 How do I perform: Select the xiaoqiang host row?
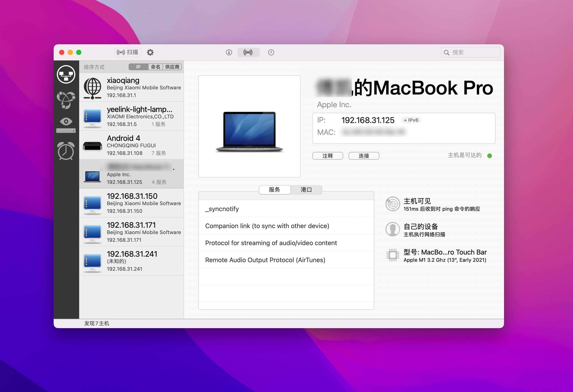pyautogui.click(x=131, y=87)
